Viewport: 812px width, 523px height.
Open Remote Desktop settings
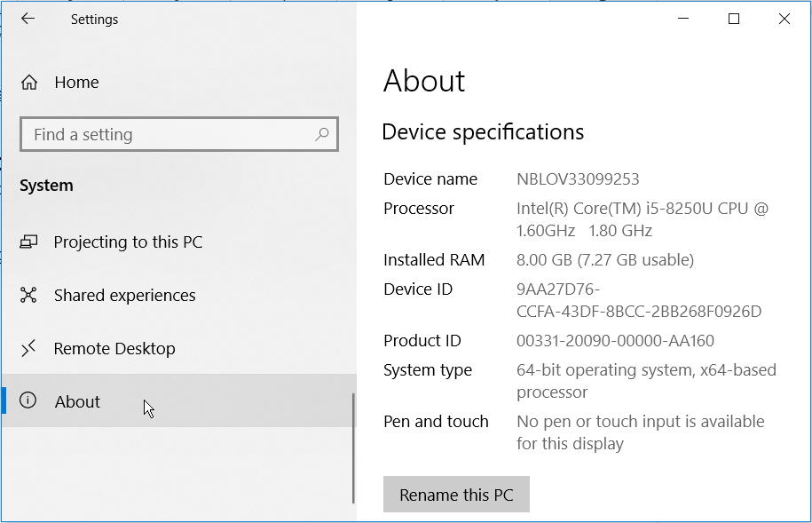click(x=114, y=348)
